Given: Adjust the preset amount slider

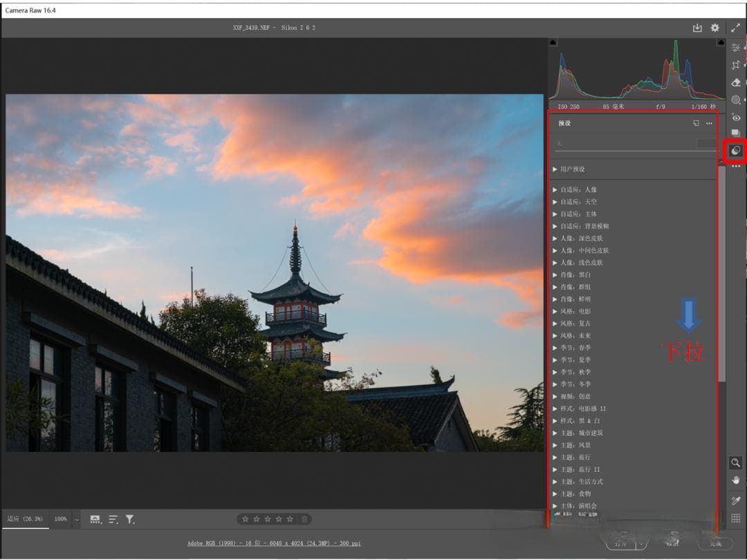Looking at the screenshot, I should click(x=636, y=151).
